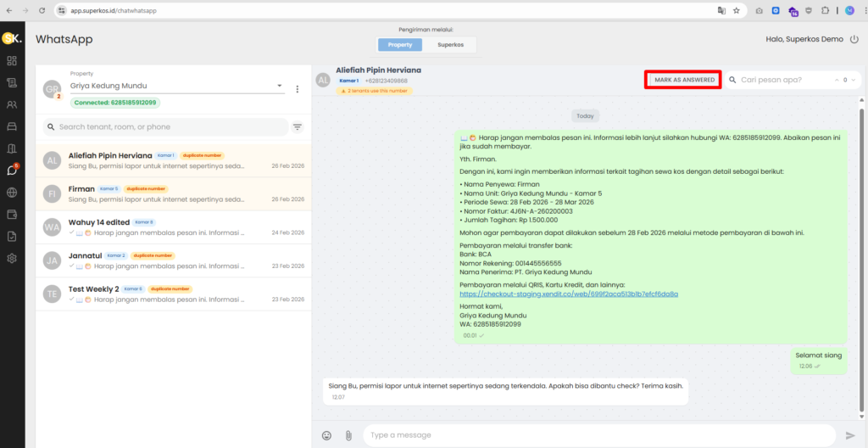Screen dimensions: 868x448
Task: Switch sending channel to Superkos
Action: [450, 44]
